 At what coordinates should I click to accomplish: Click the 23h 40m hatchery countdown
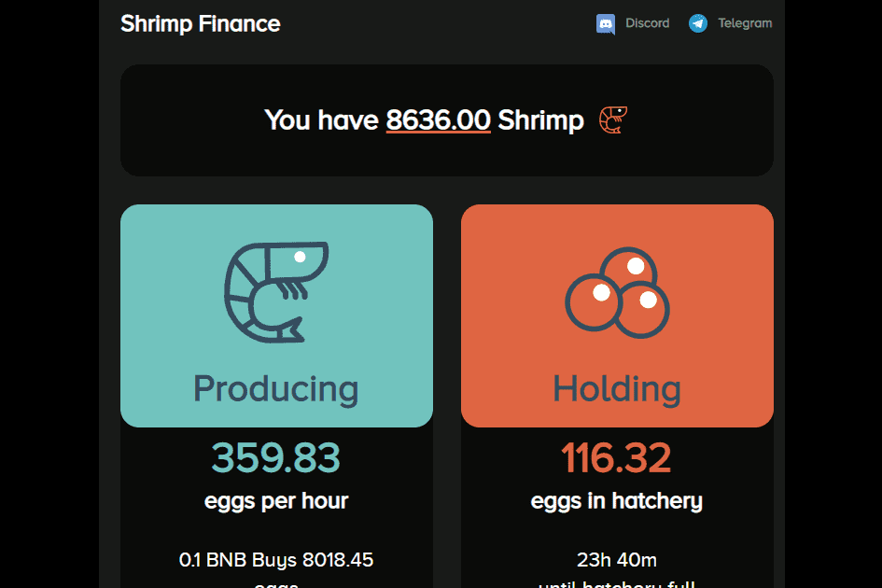616,560
